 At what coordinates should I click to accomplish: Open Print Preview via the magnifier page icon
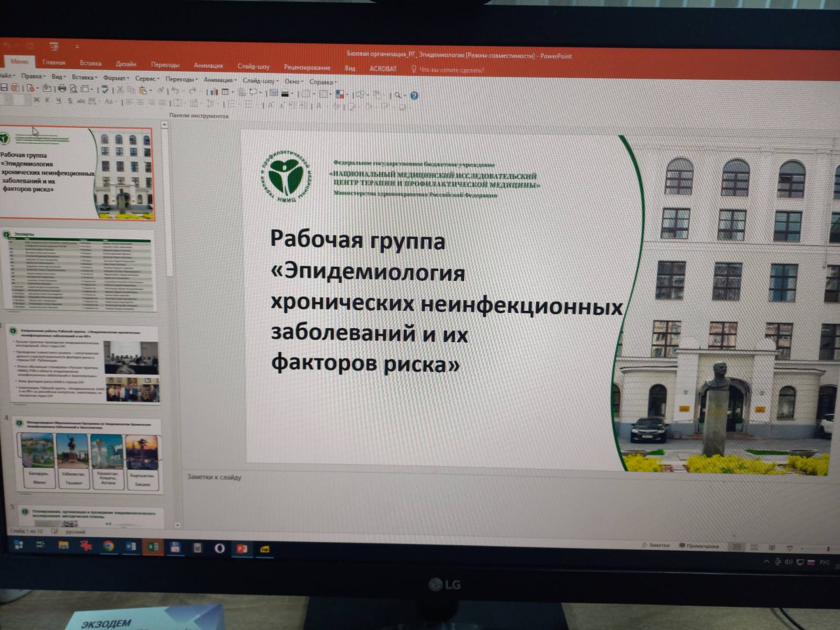pos(73,89)
